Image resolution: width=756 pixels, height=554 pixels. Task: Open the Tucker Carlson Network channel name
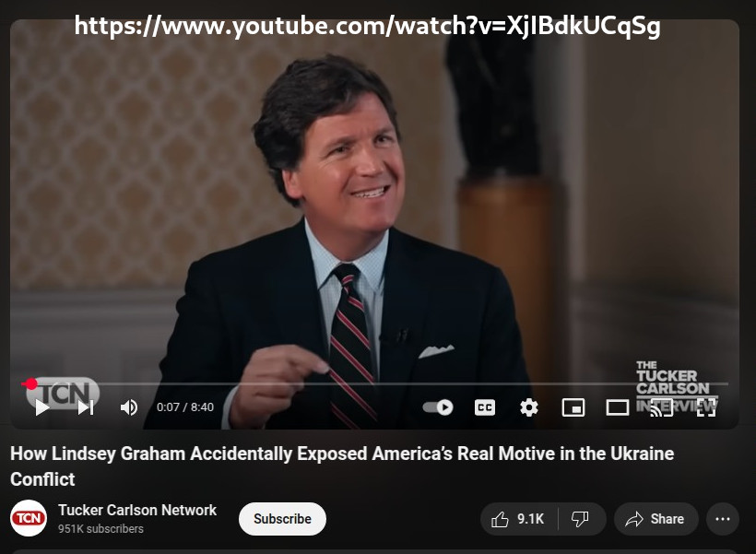tap(137, 510)
